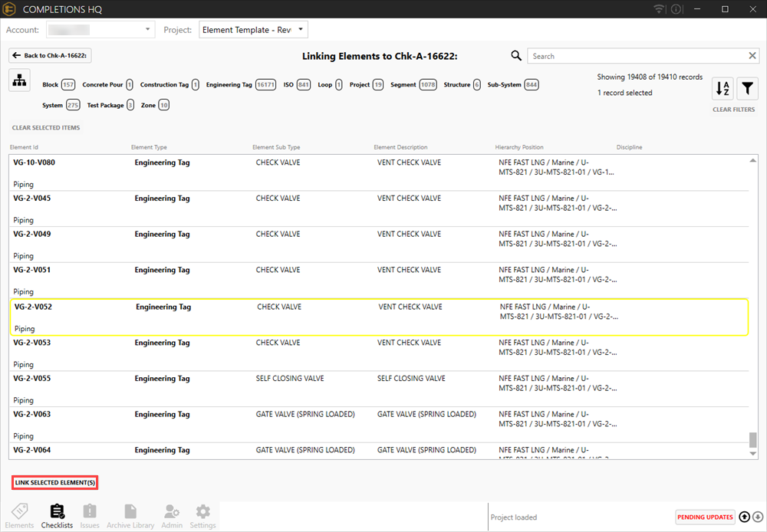Click Link Selected Element(s) button

pyautogui.click(x=54, y=483)
